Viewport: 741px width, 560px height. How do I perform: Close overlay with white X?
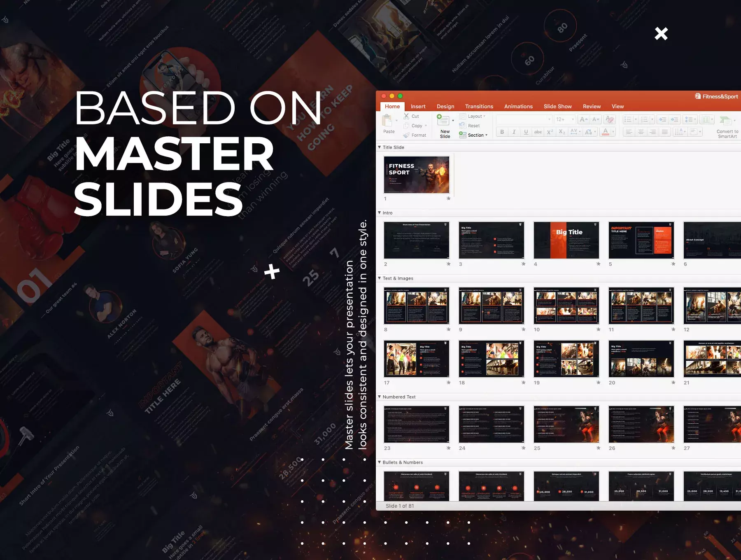661,33
